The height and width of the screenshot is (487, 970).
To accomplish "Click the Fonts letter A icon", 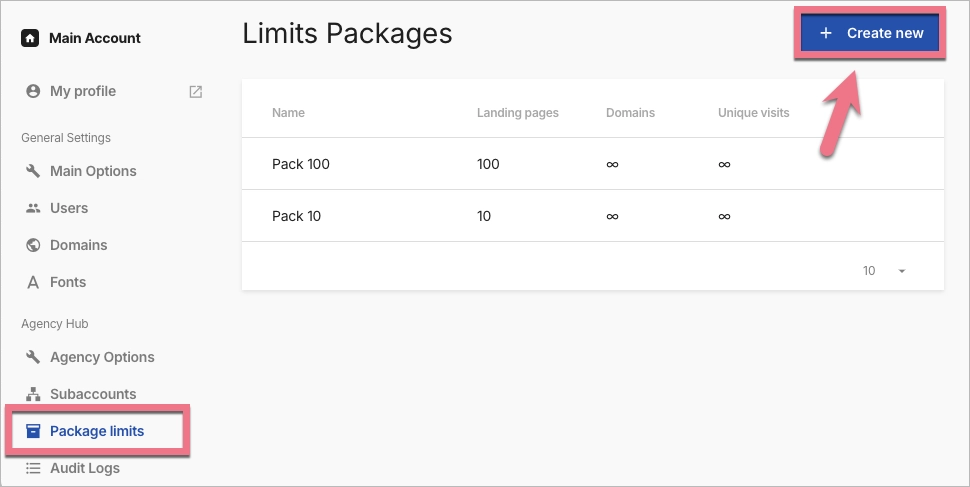I will click(33, 282).
